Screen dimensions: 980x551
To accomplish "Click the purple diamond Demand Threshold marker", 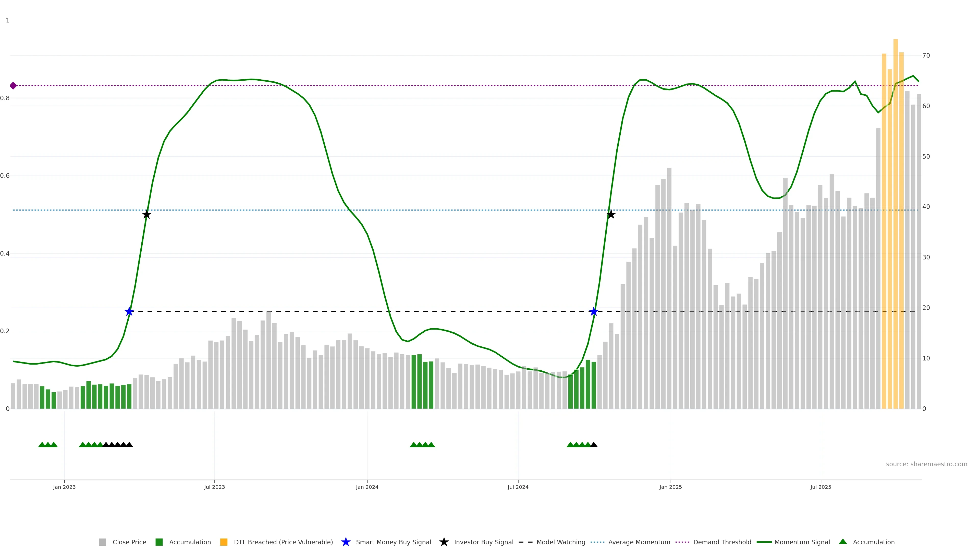I will [13, 85].
